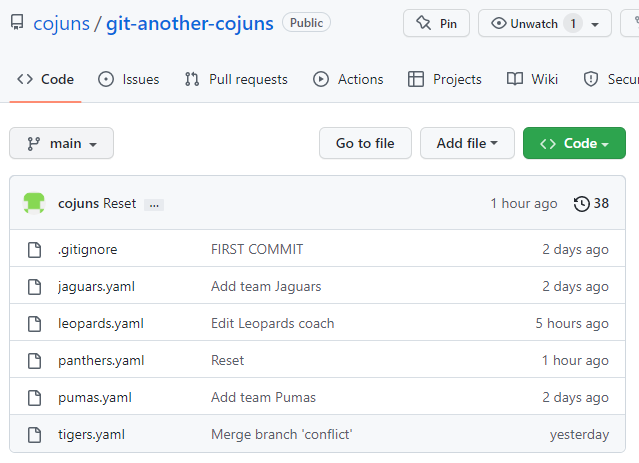Open the FIRST COMMIT commit message
Viewport: 639px width, 463px height.
pos(257,249)
